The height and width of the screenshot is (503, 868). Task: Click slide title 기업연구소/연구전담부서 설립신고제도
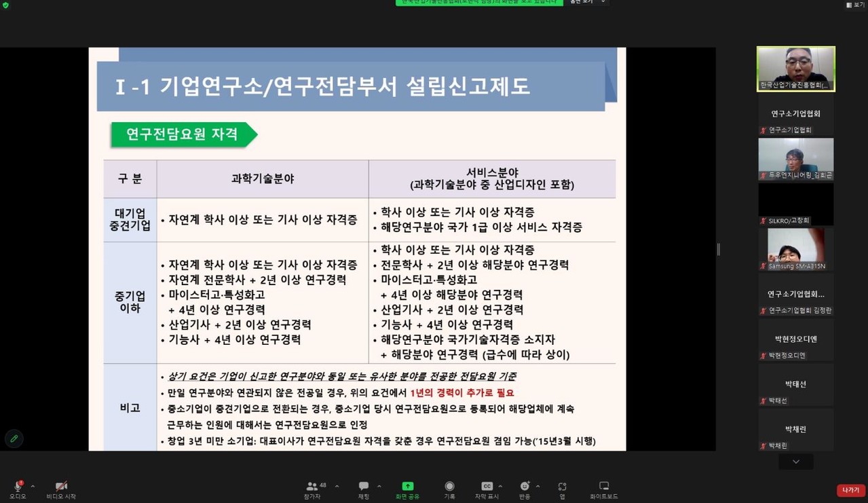(345, 87)
